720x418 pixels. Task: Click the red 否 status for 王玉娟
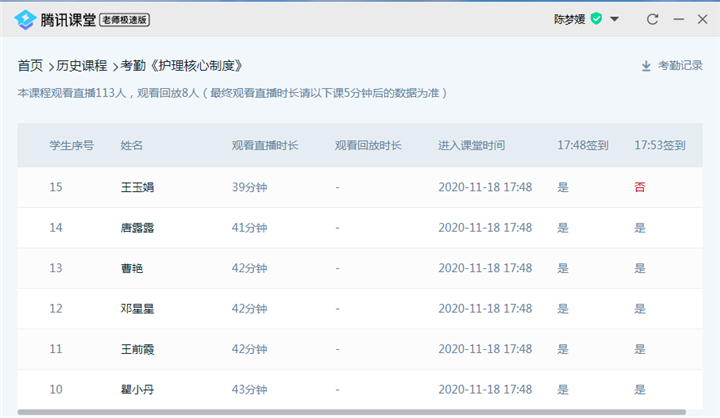(x=640, y=187)
